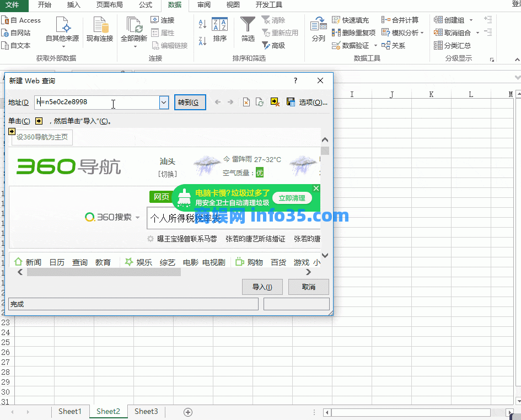Click 切换 city switch link

click(x=168, y=174)
